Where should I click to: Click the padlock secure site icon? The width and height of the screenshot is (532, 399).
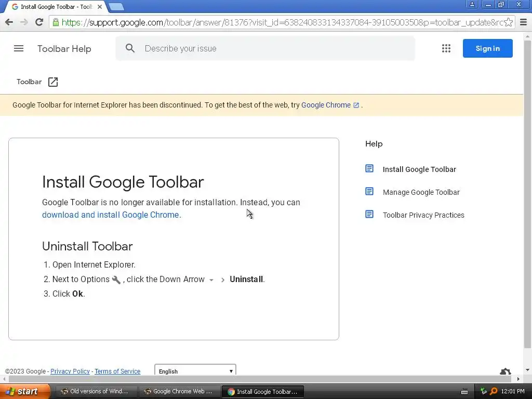coord(56,22)
